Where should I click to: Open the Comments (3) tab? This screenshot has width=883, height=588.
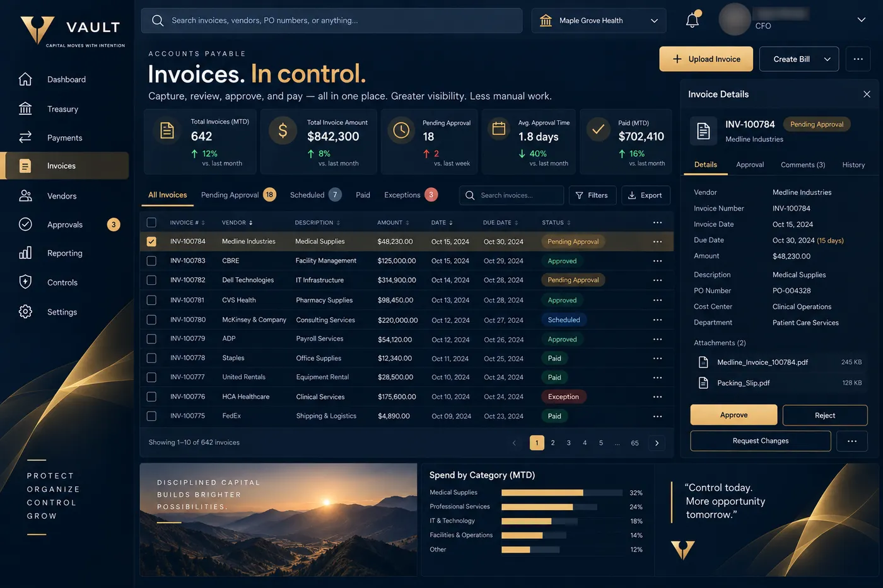tap(803, 165)
